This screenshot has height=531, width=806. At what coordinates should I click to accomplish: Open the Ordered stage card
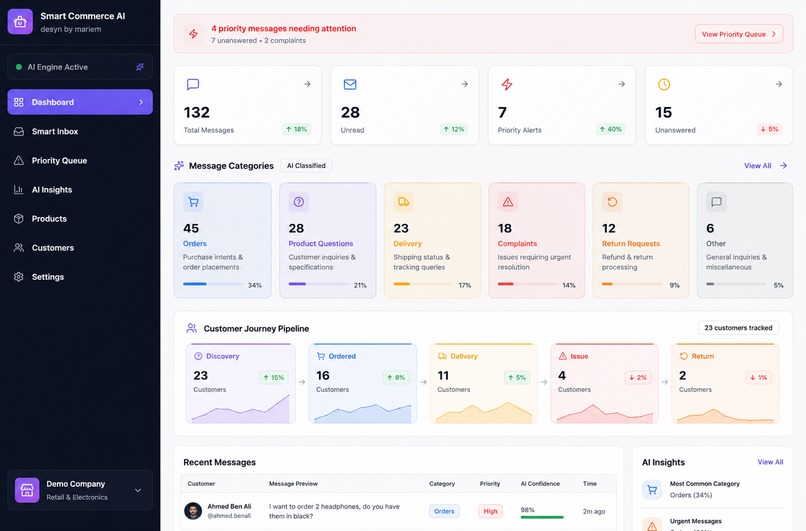pyautogui.click(x=363, y=383)
